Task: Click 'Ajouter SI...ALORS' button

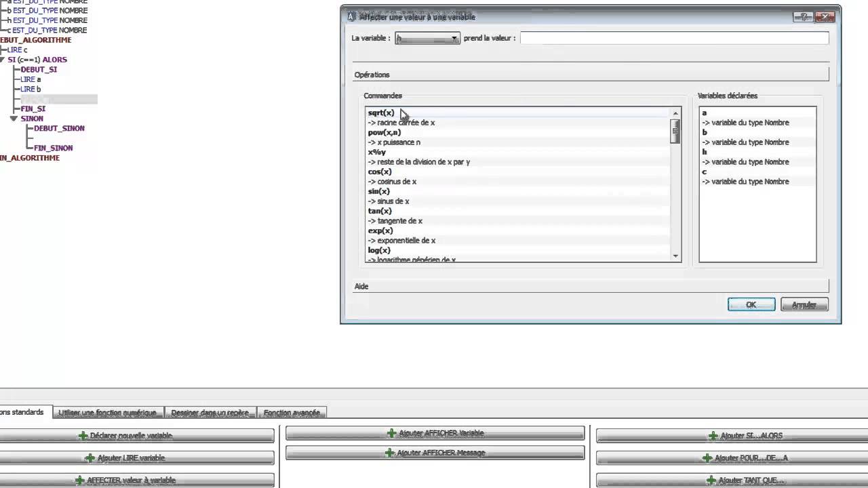Action: [732, 436]
